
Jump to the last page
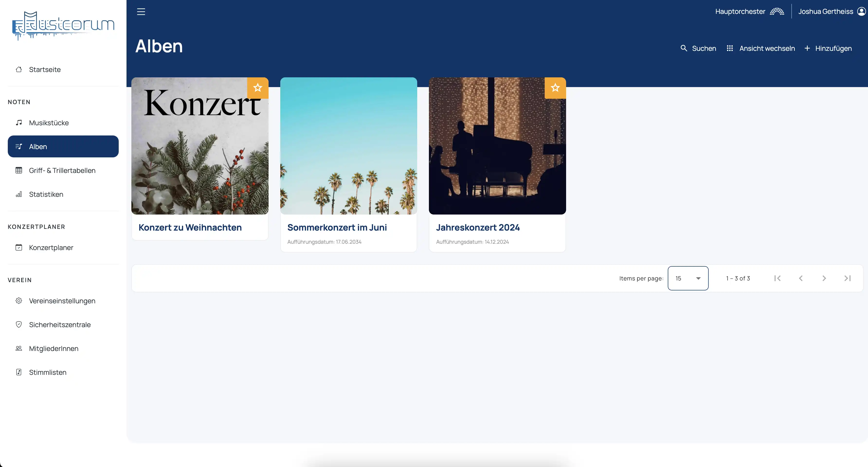click(848, 278)
